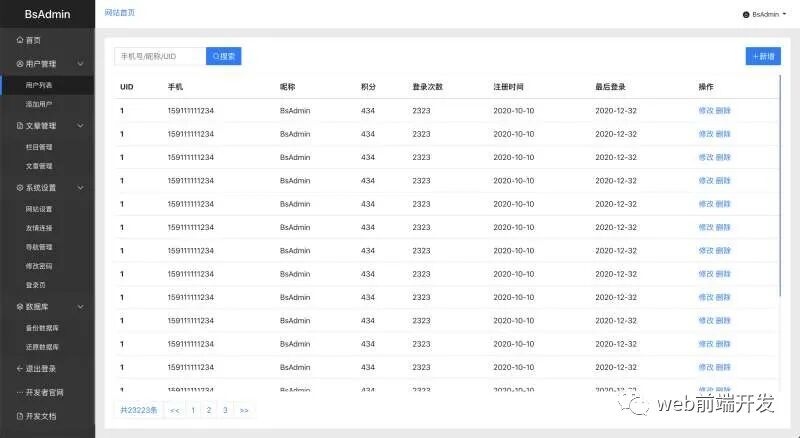Go to the first page with << button
Image resolution: width=800 pixels, height=438 pixels.
click(174, 410)
